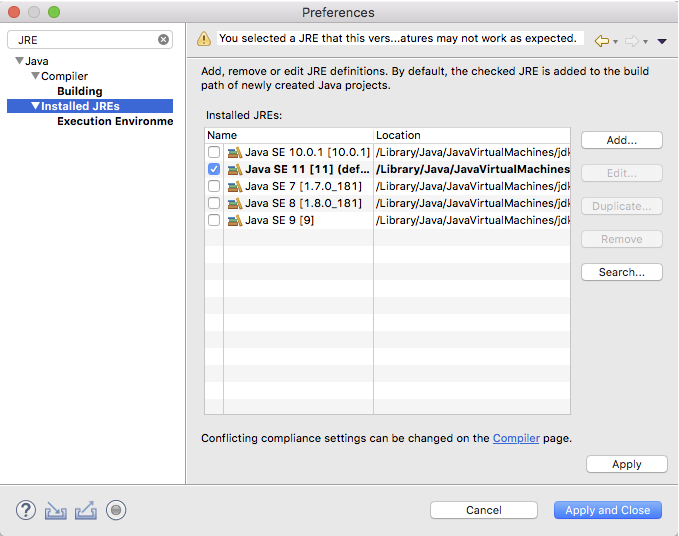Click the Edit... button
Image resolution: width=679 pixels, height=536 pixels.
tap(621, 173)
